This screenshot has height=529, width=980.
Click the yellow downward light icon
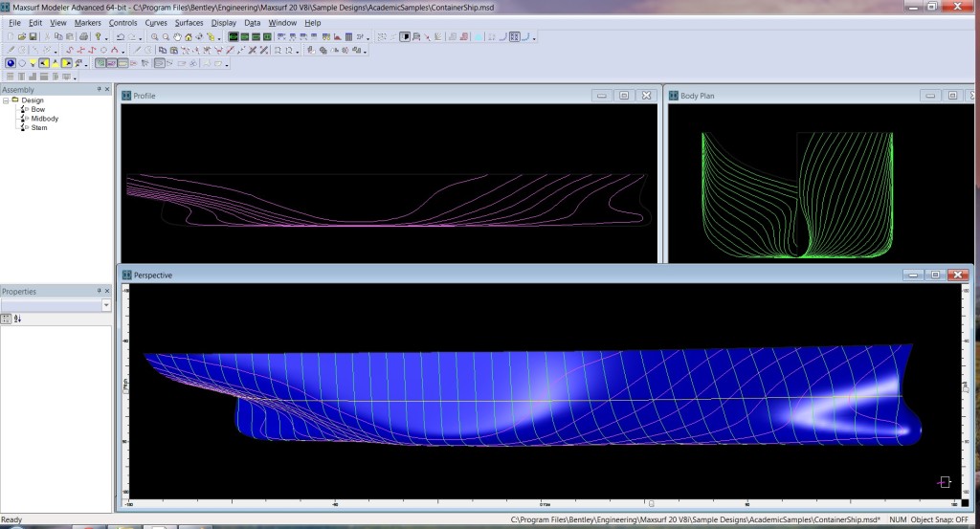[x=33, y=63]
